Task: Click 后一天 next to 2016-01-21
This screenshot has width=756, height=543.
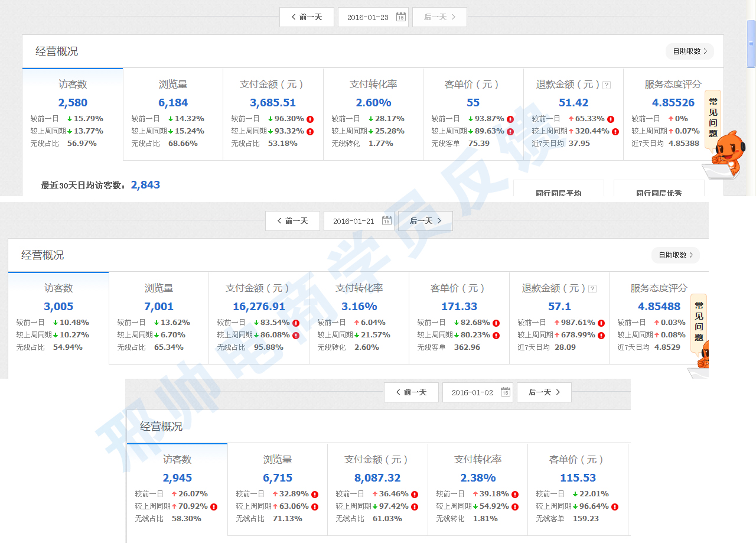Action: click(x=425, y=221)
